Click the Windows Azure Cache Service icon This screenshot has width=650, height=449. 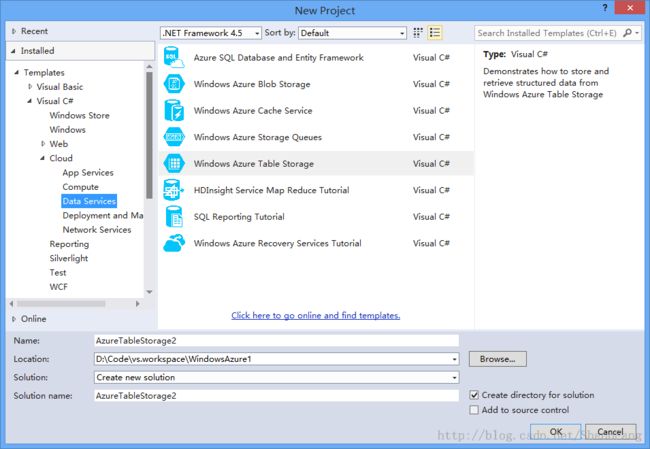[174, 110]
